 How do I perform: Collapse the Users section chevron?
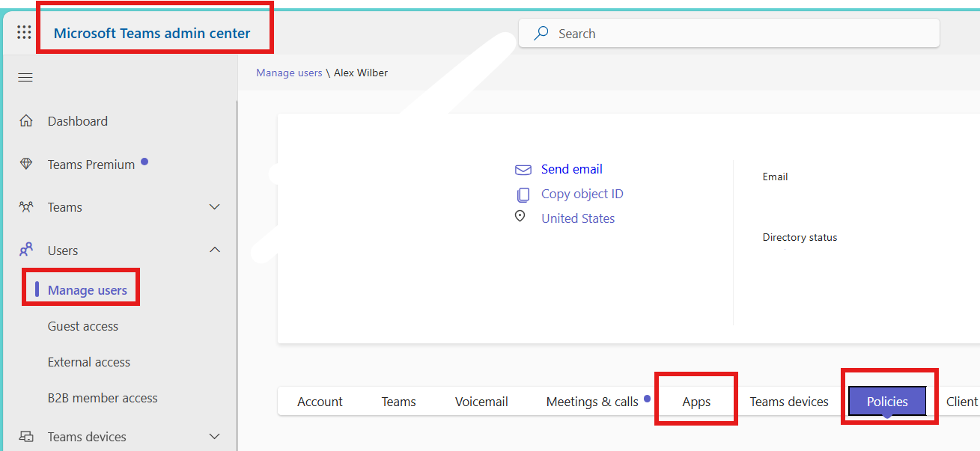coord(215,250)
